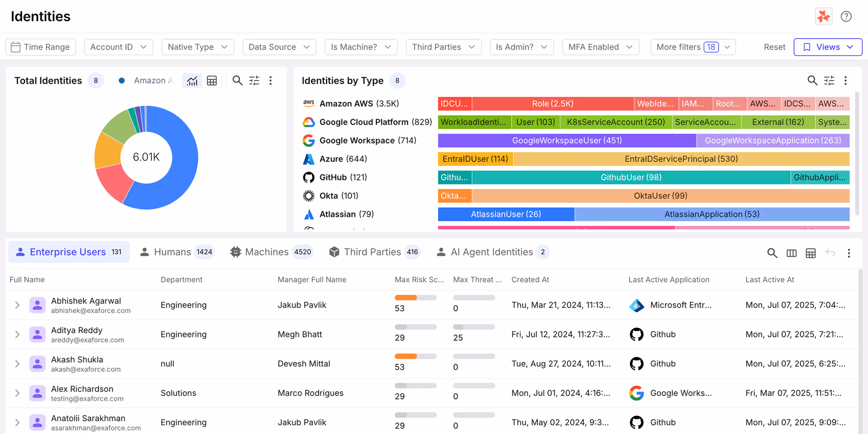The height and width of the screenshot is (434, 868).
Task: Switch to the Humans tab
Action: (177, 252)
